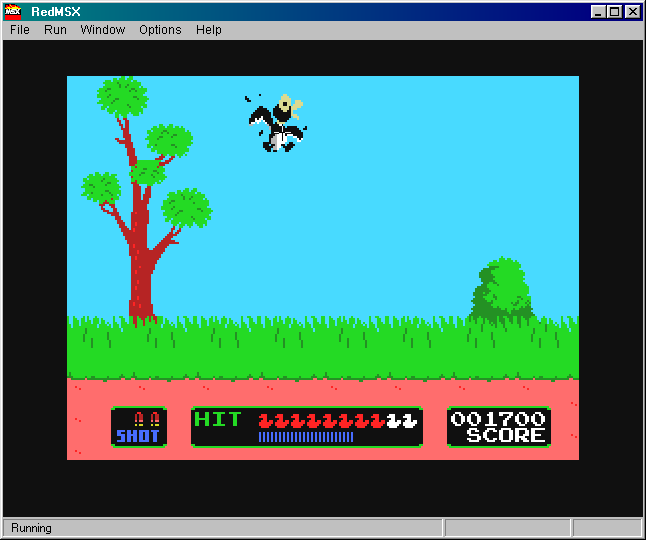Click the Running status bar text
This screenshot has width=646, height=540.
pyautogui.click(x=31, y=528)
